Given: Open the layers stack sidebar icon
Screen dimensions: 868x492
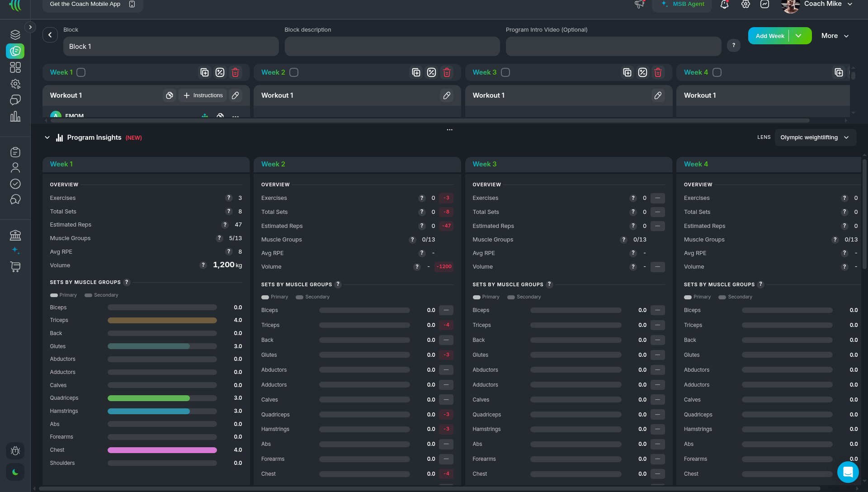Looking at the screenshot, I should click(x=15, y=35).
